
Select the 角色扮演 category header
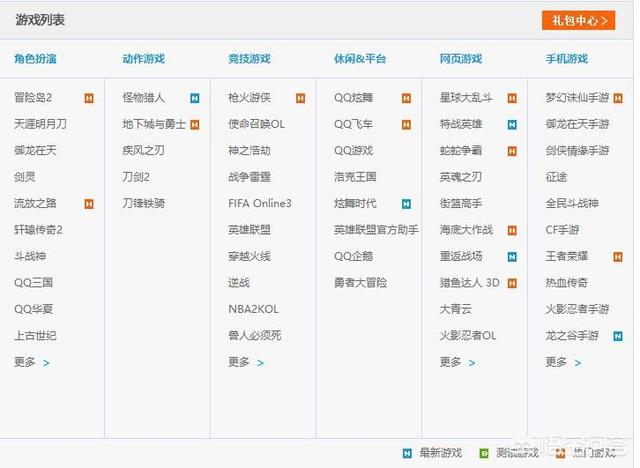pos(35,59)
